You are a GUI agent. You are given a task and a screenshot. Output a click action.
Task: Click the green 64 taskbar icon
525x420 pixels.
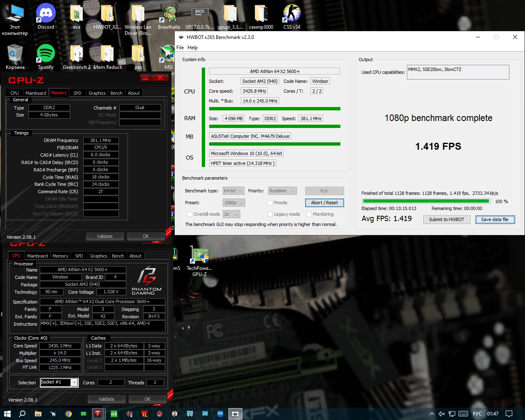coord(114,413)
